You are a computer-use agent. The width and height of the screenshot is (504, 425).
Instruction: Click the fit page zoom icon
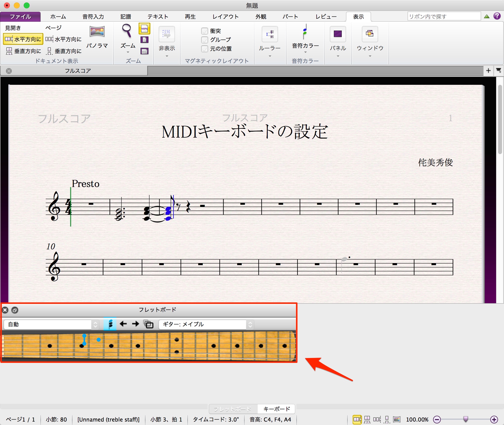tap(144, 40)
